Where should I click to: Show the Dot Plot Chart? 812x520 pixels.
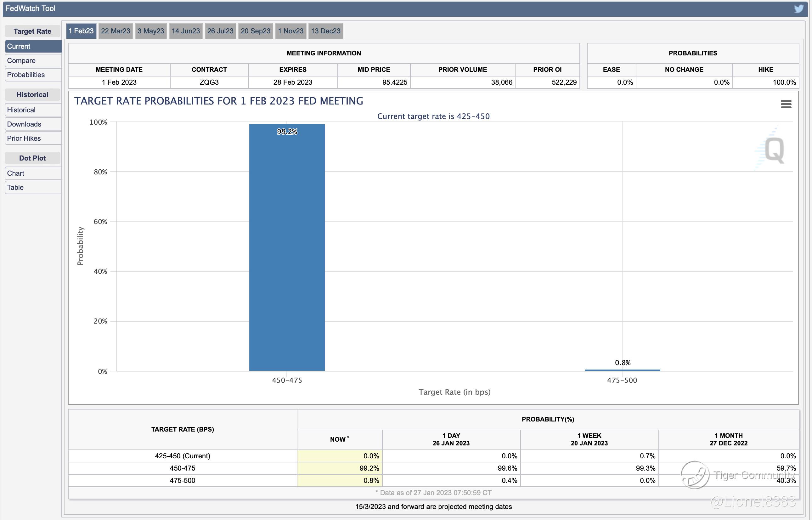pos(33,173)
